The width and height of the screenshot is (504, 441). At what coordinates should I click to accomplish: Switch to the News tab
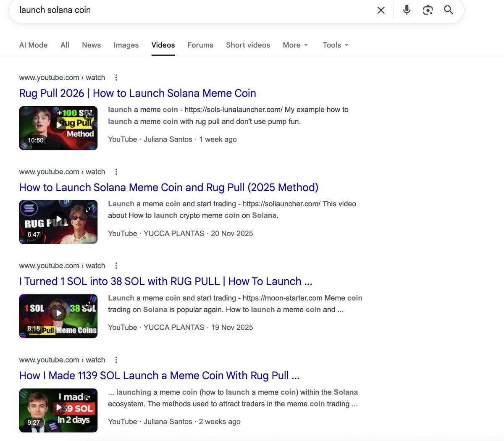pos(91,45)
